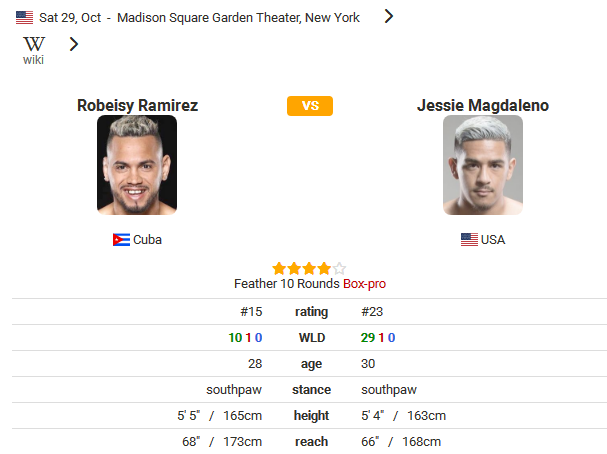
Task: Click the event date and venue text
Action: point(199,17)
